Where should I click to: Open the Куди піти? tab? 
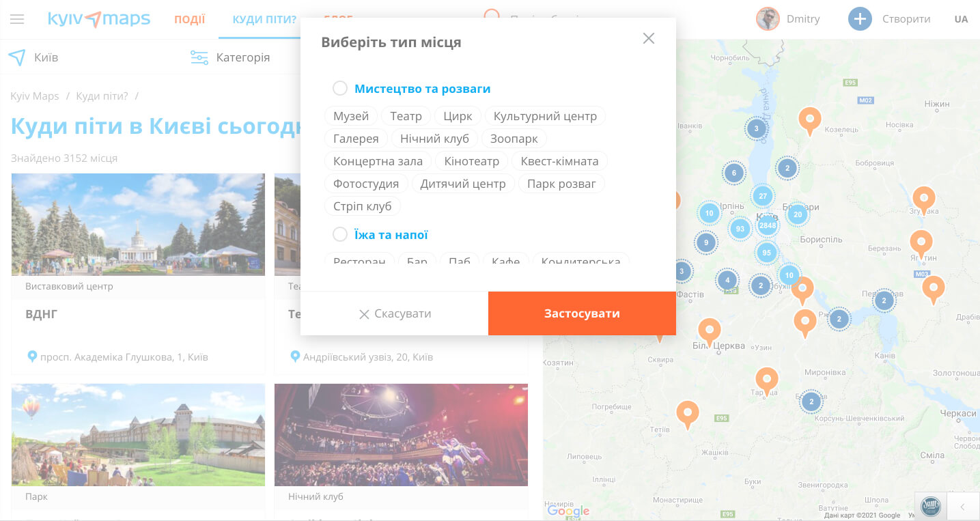click(x=264, y=19)
